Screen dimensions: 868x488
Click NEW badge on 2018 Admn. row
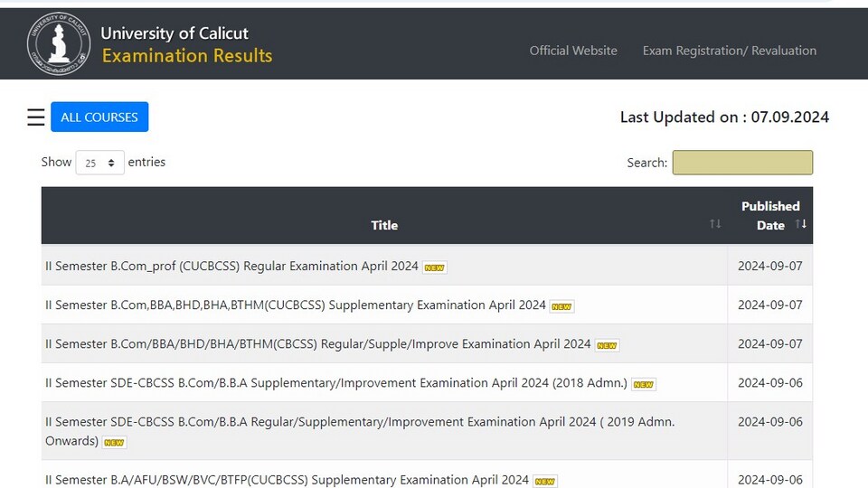click(x=643, y=385)
